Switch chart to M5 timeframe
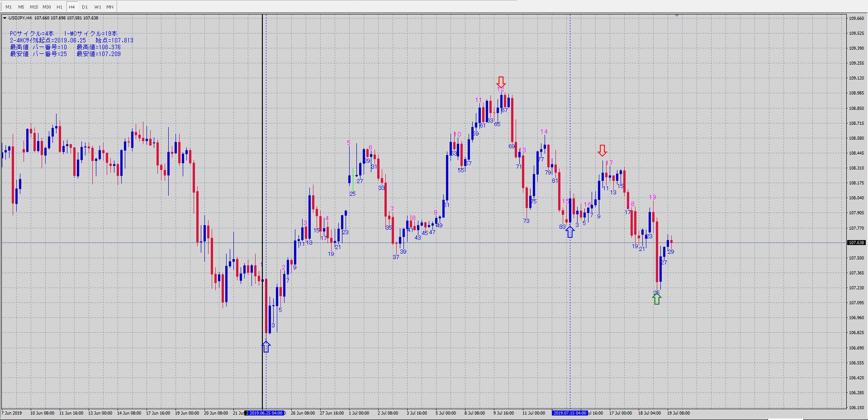 pyautogui.click(x=21, y=7)
